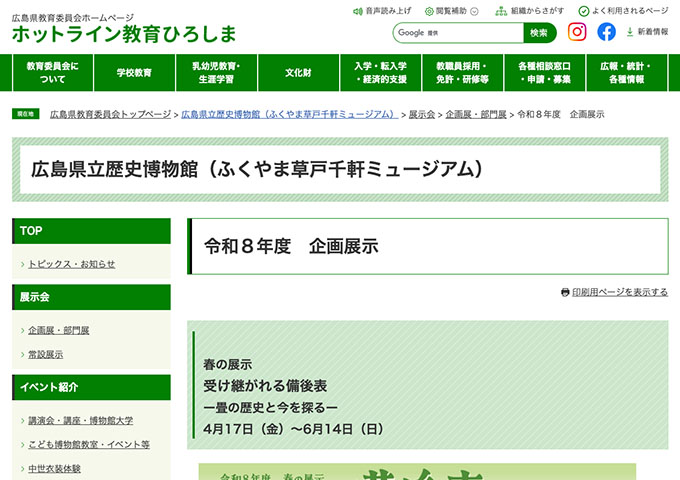The width and height of the screenshot is (680, 480).
Task: Open the Facebook icon link
Action: pos(606,32)
